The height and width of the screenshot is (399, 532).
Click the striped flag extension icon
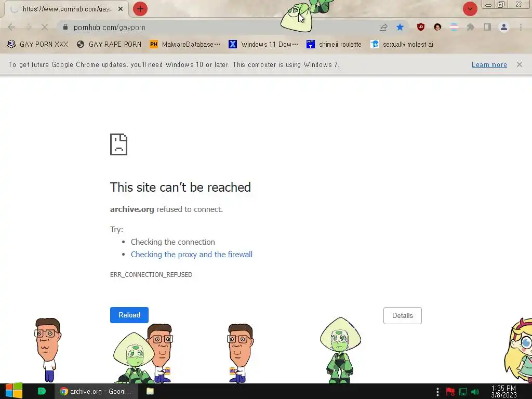tap(454, 27)
